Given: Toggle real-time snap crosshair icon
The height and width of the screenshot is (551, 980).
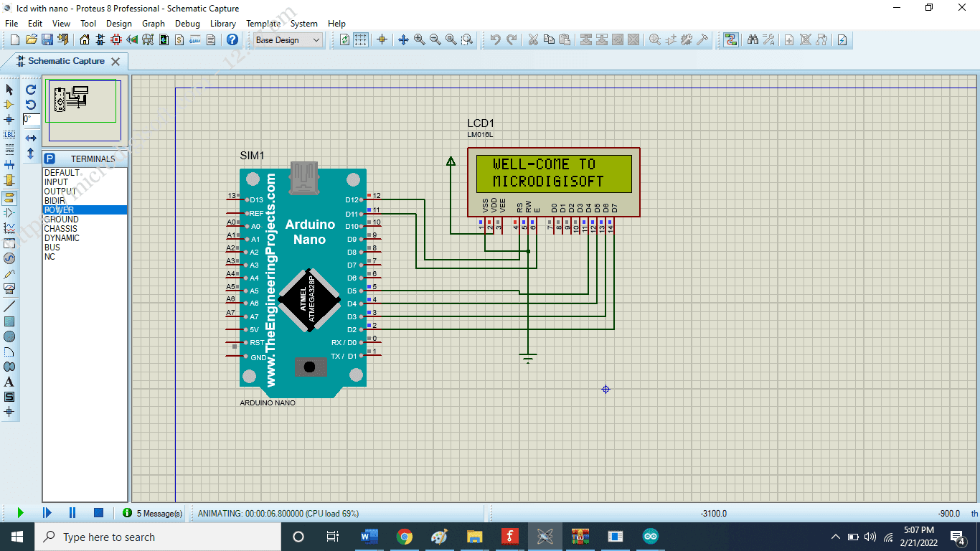Looking at the screenshot, I should [382, 40].
